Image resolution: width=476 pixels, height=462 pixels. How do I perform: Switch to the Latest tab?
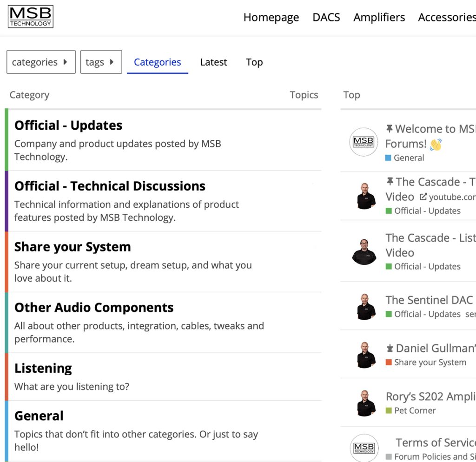(213, 62)
